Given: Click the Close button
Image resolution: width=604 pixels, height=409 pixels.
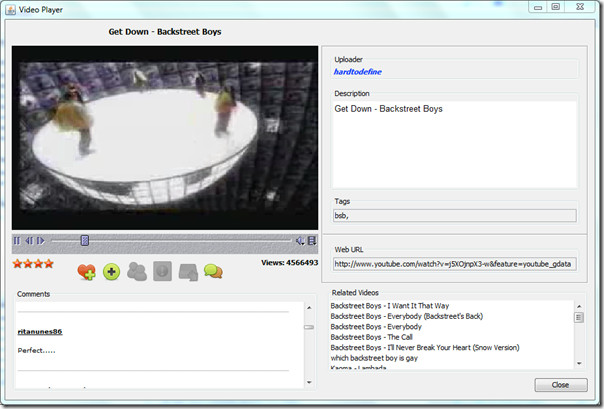Looking at the screenshot, I should (561, 385).
